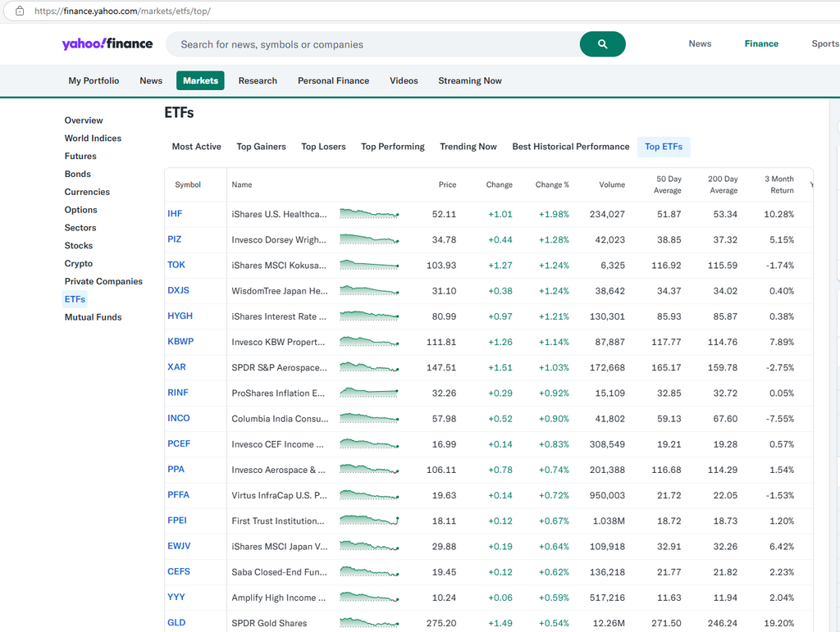Navigate to Mutual Funds in sidebar

93,317
